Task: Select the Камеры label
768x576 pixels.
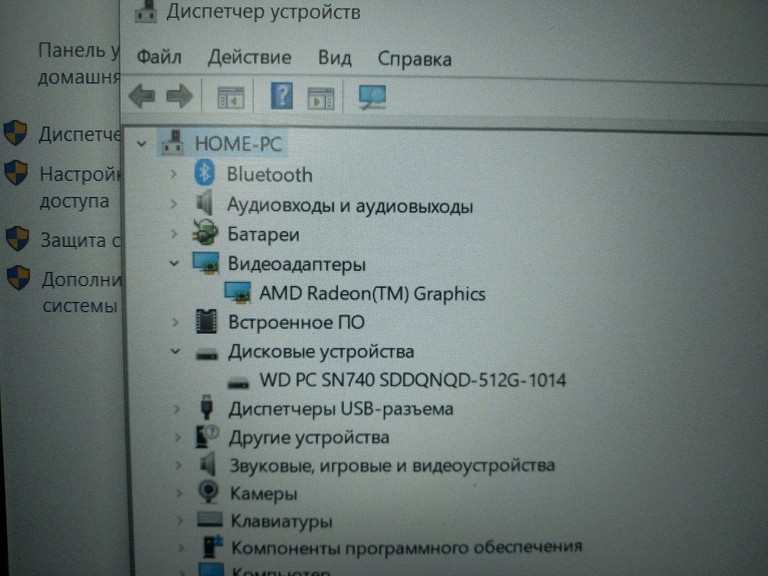Action: [x=264, y=493]
